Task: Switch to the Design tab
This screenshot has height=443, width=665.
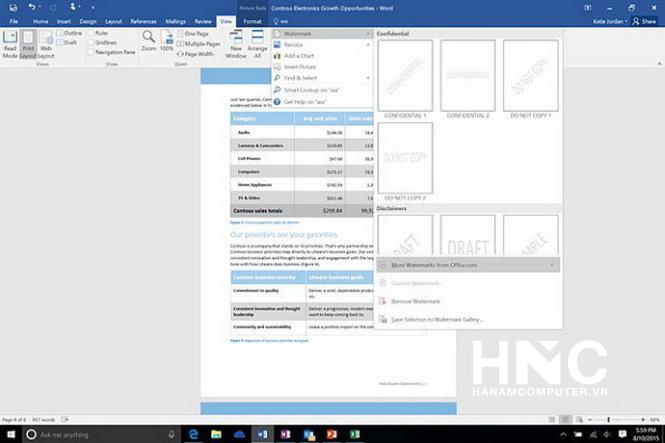Action: [x=88, y=21]
